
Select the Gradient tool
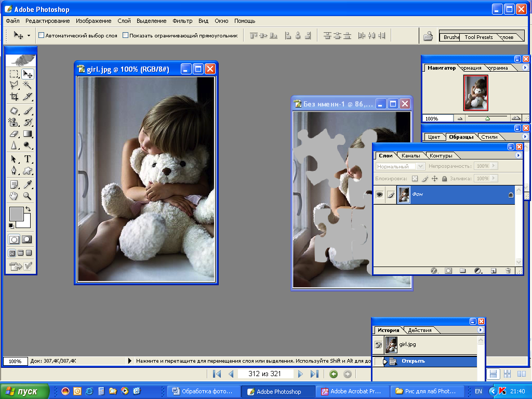point(27,134)
